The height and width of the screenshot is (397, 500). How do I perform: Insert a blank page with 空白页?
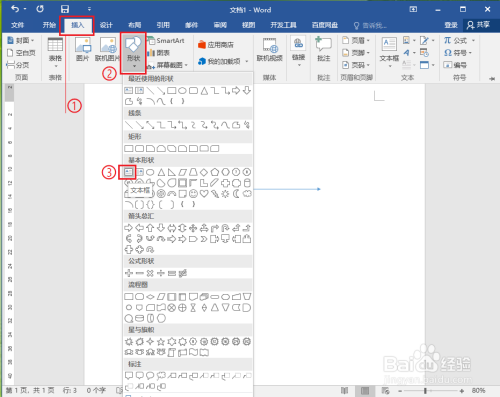point(21,53)
